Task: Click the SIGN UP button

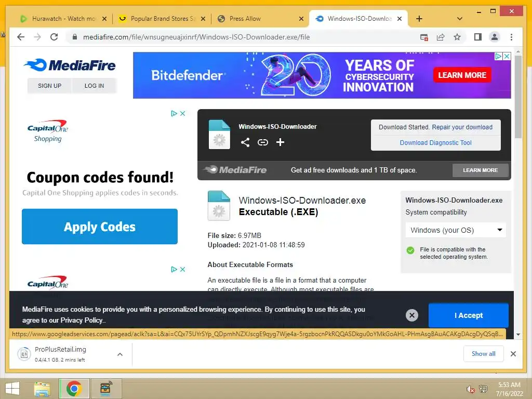Action: pos(49,86)
